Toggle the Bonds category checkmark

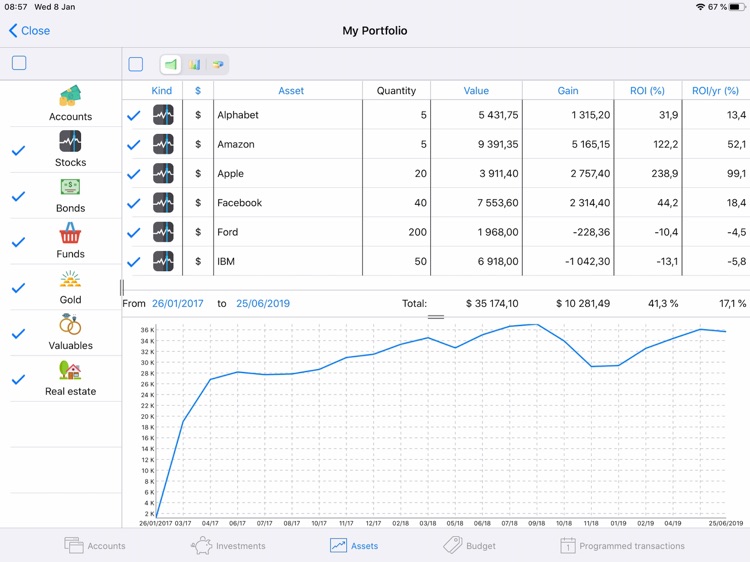18,196
